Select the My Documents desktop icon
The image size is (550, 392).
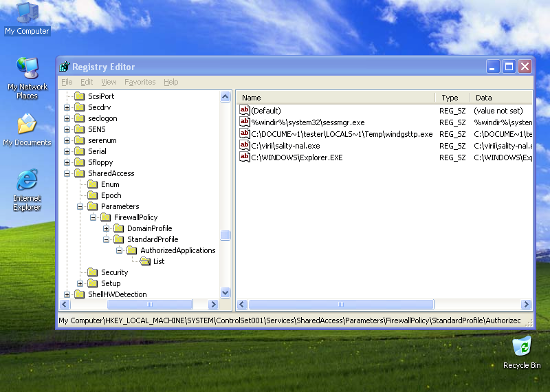pyautogui.click(x=27, y=129)
